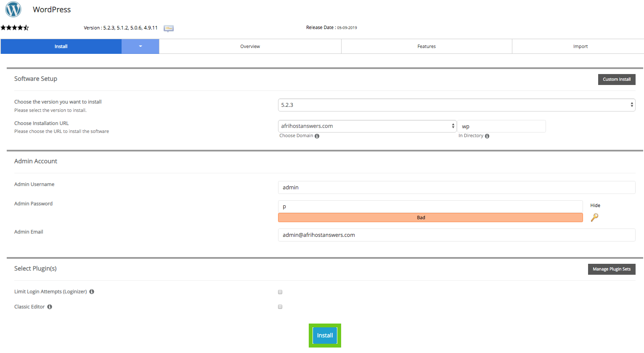Viewport: 644px width, 353px height.
Task: Click the In Directory info icon
Action: [x=487, y=136]
